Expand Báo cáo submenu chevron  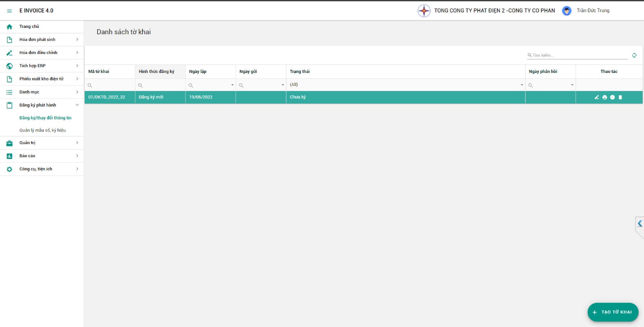pyautogui.click(x=77, y=156)
